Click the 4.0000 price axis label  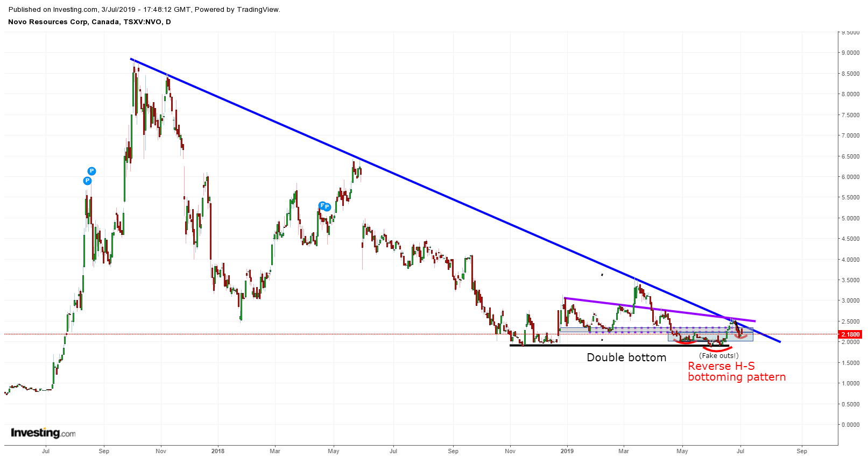[851, 260]
